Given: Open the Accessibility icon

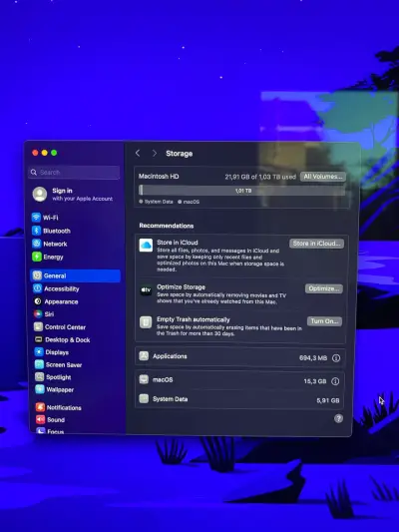Looking at the screenshot, I should (x=37, y=288).
